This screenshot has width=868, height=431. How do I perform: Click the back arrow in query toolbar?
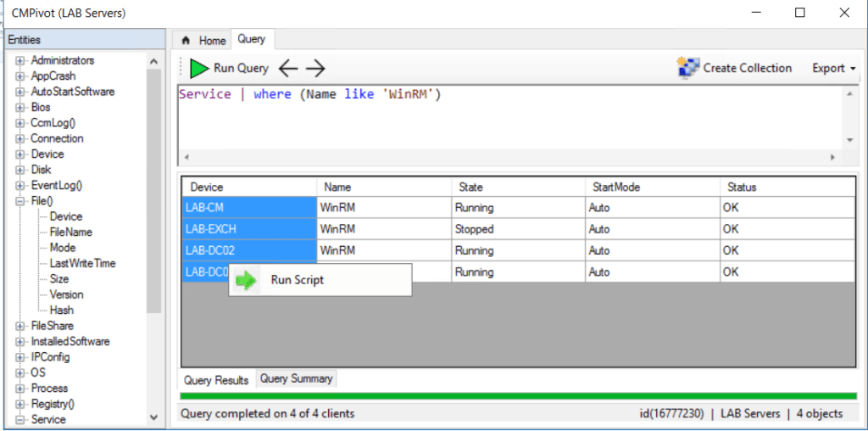tap(289, 69)
